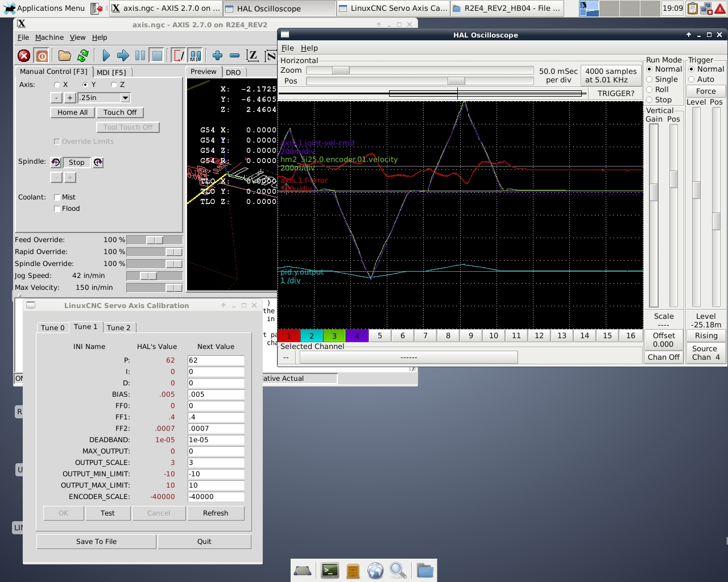Open the View menu in AXIS
The height and width of the screenshot is (582, 728).
pyautogui.click(x=78, y=38)
